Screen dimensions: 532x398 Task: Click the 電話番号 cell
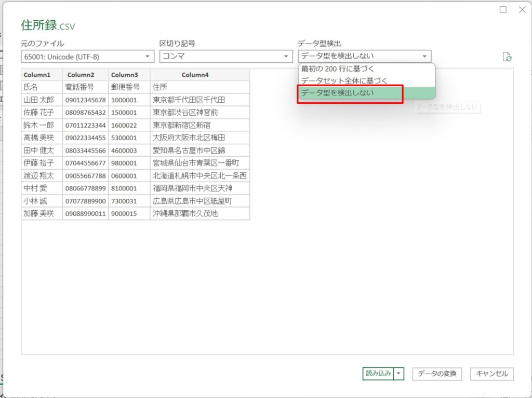click(86, 87)
